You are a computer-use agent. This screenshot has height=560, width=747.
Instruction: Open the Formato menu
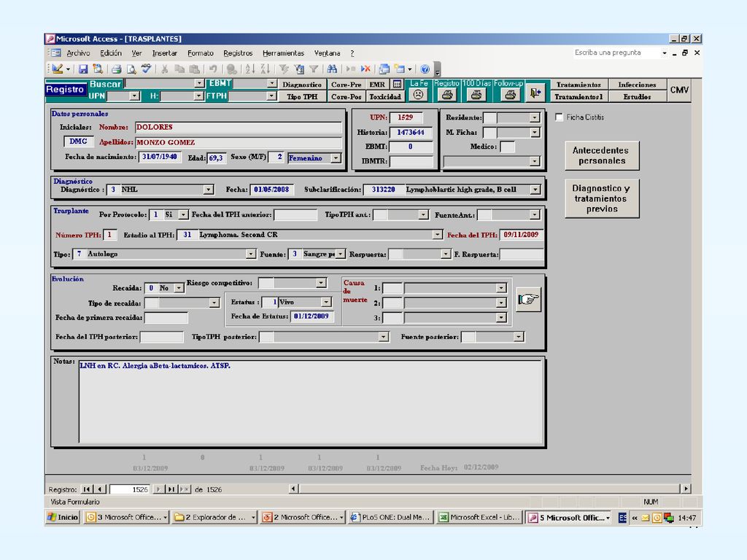click(200, 53)
